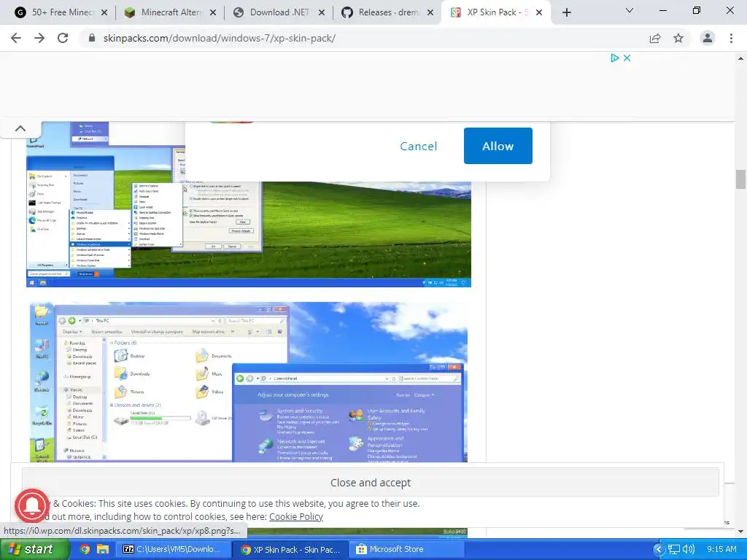
Task: Open Chrome three-dot menu
Action: click(731, 38)
